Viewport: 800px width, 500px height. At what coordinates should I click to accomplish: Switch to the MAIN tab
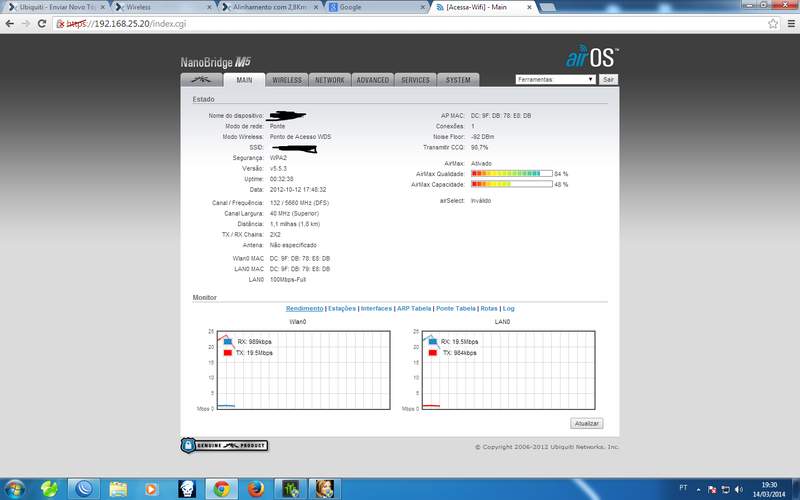point(244,80)
